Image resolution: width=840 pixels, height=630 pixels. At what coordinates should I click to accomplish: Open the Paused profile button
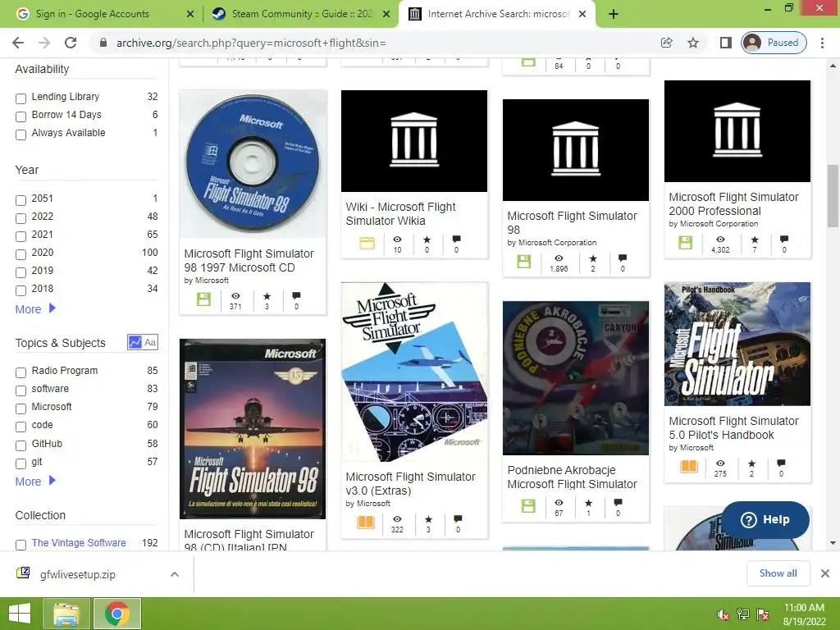point(774,43)
